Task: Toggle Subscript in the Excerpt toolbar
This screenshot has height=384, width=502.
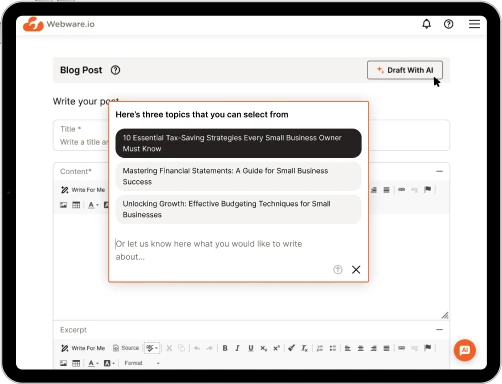Action: pos(263,348)
